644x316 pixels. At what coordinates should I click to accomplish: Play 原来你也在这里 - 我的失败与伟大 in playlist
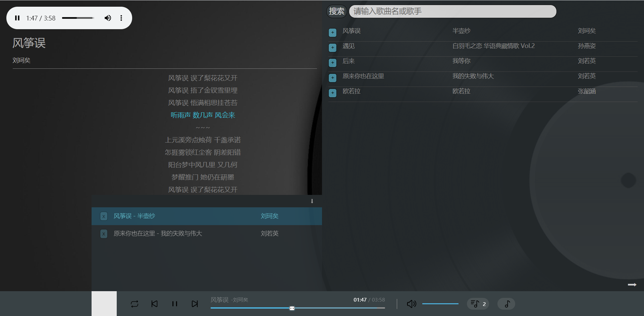(158, 233)
